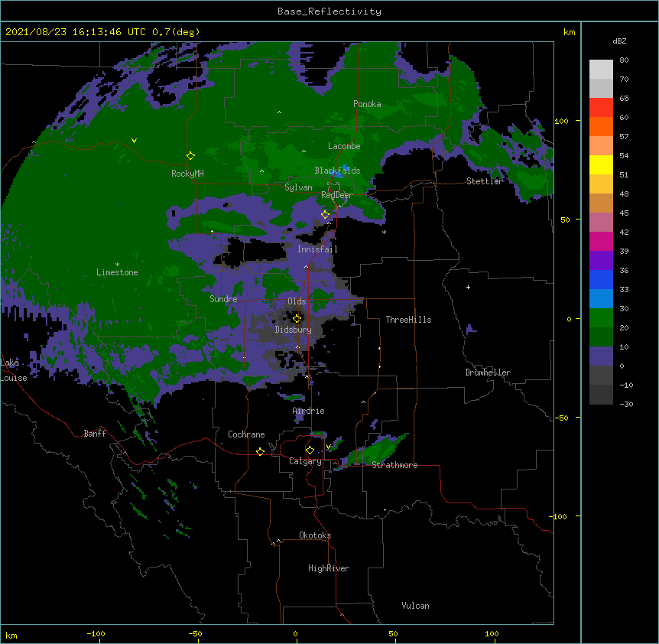Click the Calgary city label
659x644 pixels.
305,461
